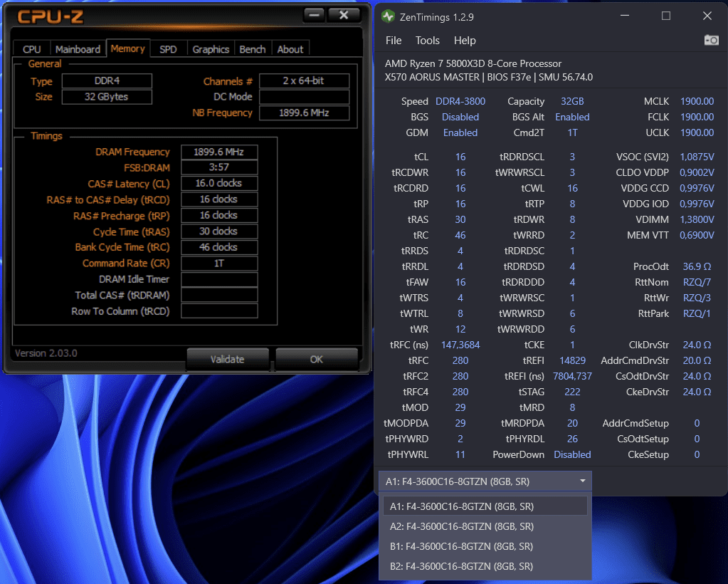Click the X570 AORUS MASTER BIOS line
This screenshot has height=584, width=728.
tap(488, 77)
